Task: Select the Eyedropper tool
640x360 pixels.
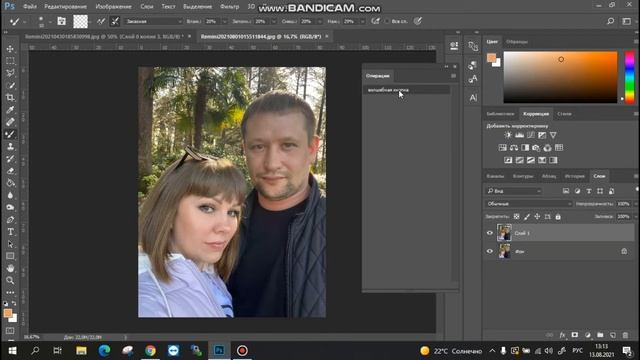Action: [x=10, y=110]
